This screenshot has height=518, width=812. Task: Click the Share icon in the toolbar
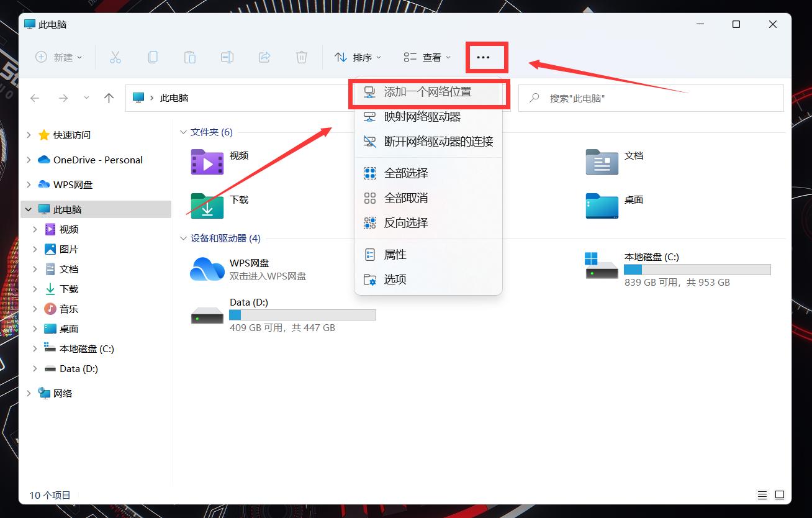(264, 57)
